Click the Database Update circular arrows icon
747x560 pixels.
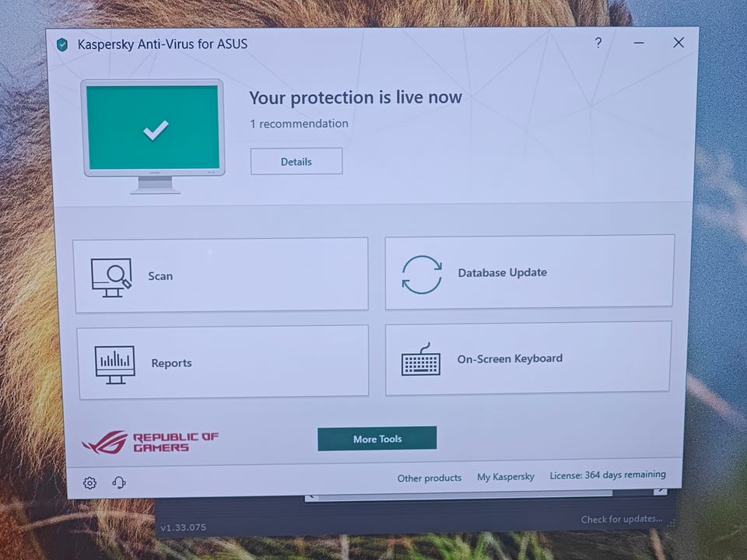click(422, 275)
